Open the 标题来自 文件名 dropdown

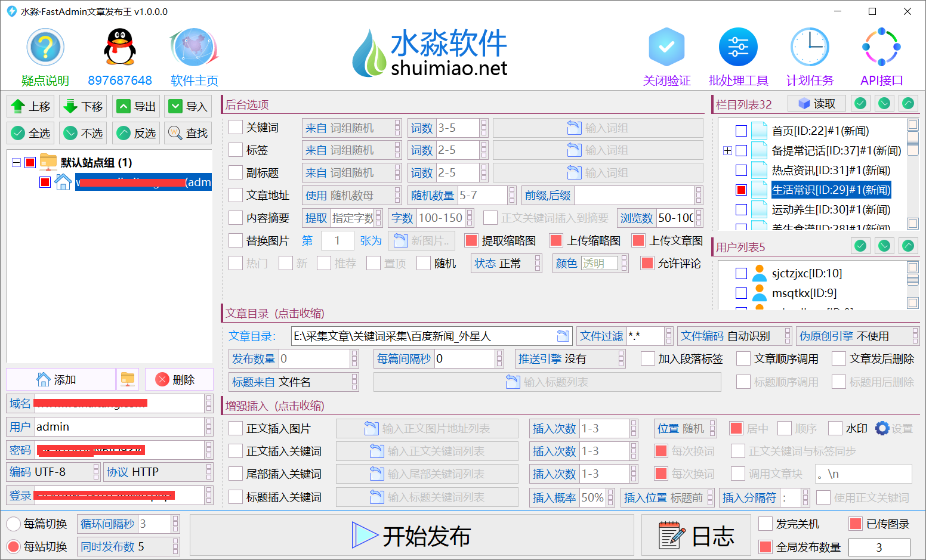(x=294, y=382)
